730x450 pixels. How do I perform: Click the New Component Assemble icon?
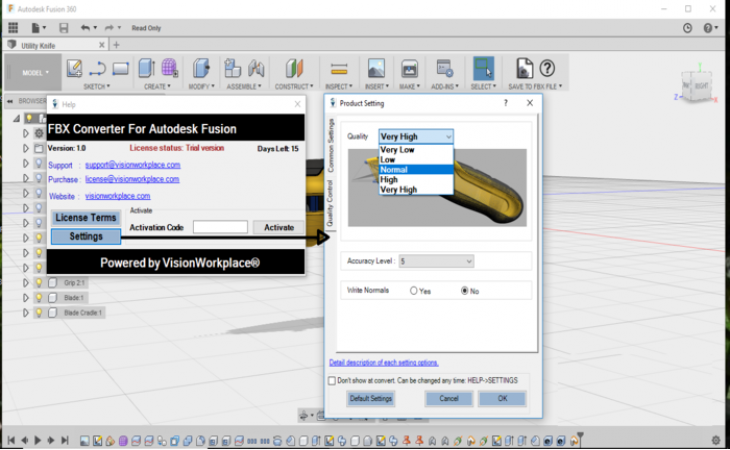coord(232,68)
